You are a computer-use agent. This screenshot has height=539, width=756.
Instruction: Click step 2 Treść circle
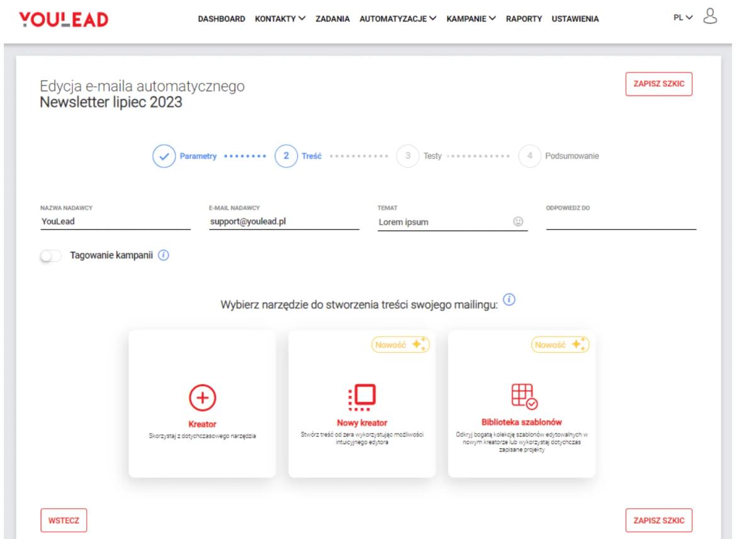[286, 156]
